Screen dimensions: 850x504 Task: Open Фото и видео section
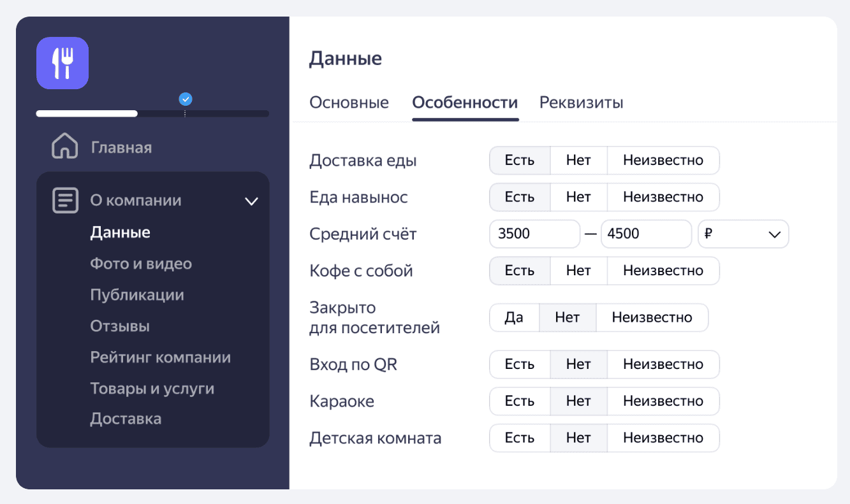pyautogui.click(x=141, y=263)
